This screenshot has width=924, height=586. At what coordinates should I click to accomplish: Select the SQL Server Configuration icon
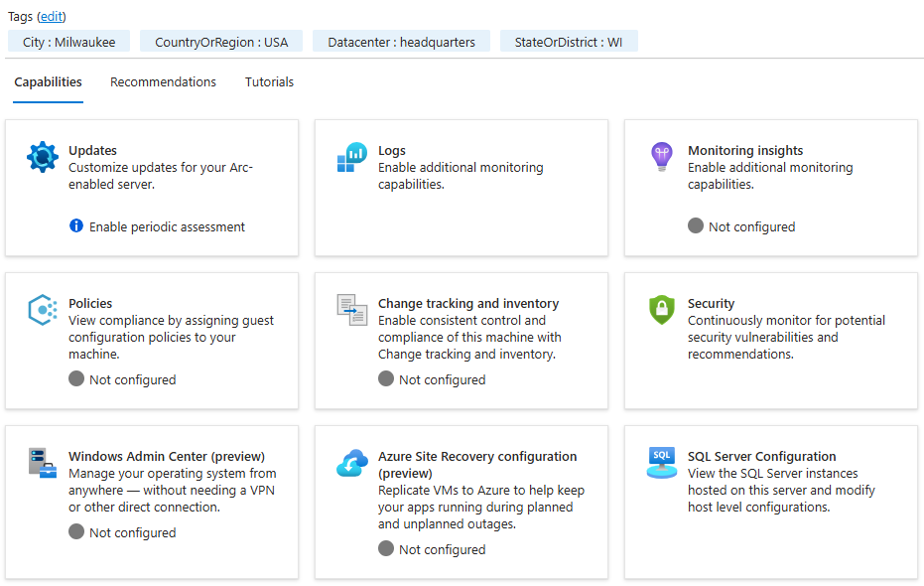tap(661, 463)
